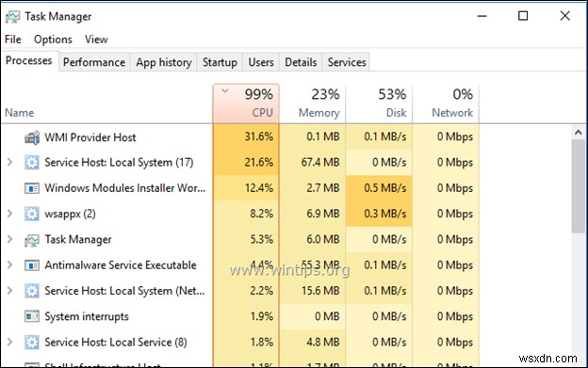Switch to the Performance tab
588x368 pixels.
point(94,62)
